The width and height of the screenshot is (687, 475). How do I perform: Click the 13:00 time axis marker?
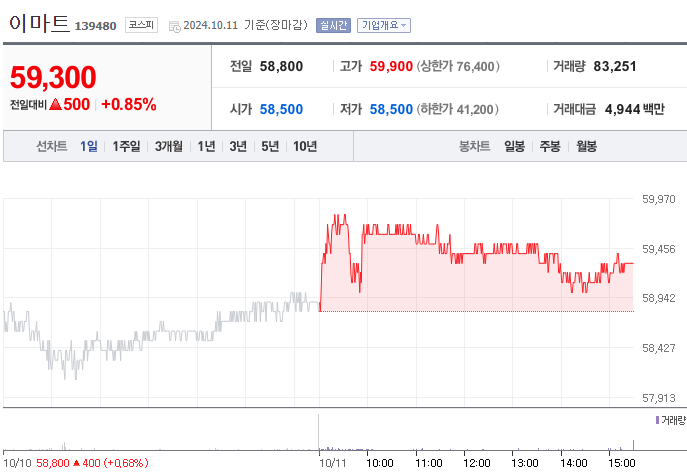coord(525,463)
